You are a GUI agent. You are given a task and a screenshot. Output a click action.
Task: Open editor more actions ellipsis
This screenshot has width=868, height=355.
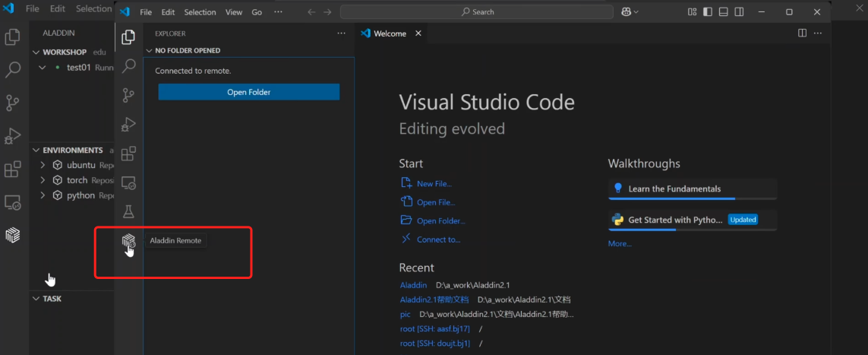[x=818, y=33]
